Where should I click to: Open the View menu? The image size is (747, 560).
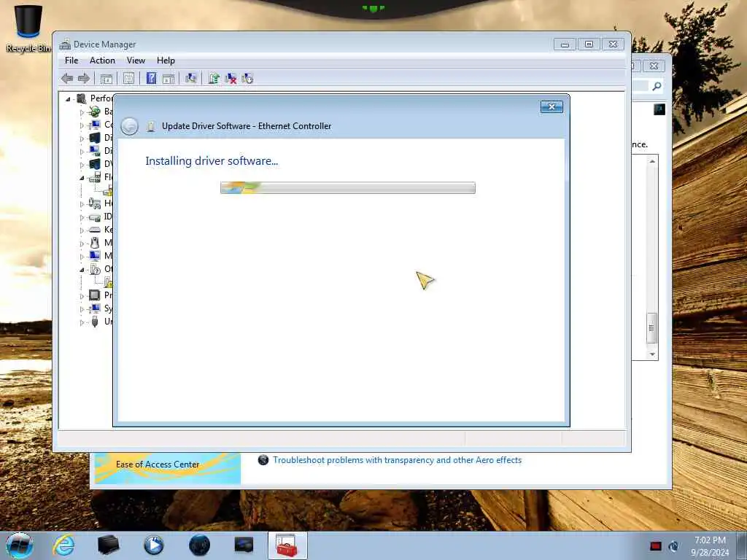[136, 61]
